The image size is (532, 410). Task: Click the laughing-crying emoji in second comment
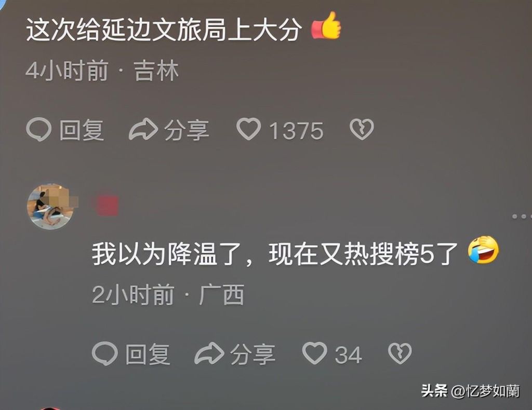(483, 250)
